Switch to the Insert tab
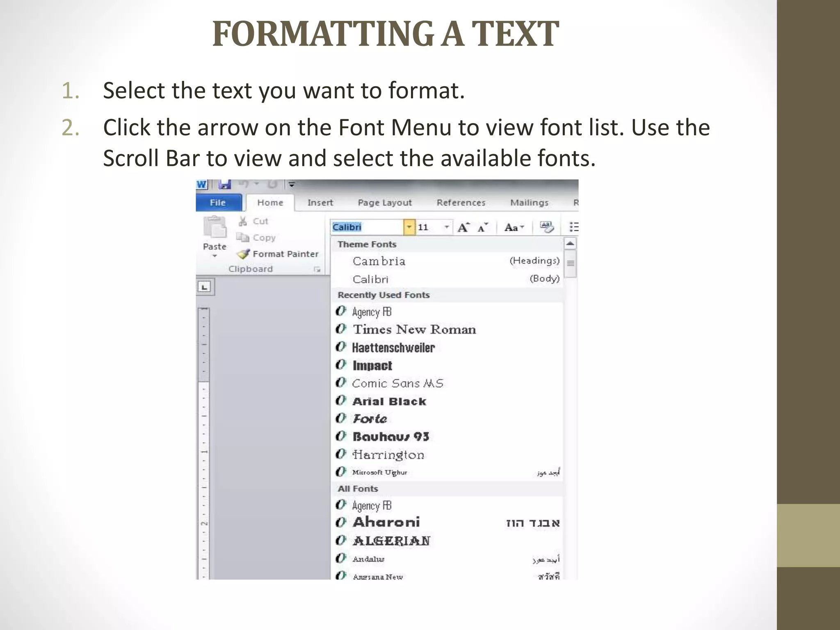The image size is (840, 630). point(320,203)
